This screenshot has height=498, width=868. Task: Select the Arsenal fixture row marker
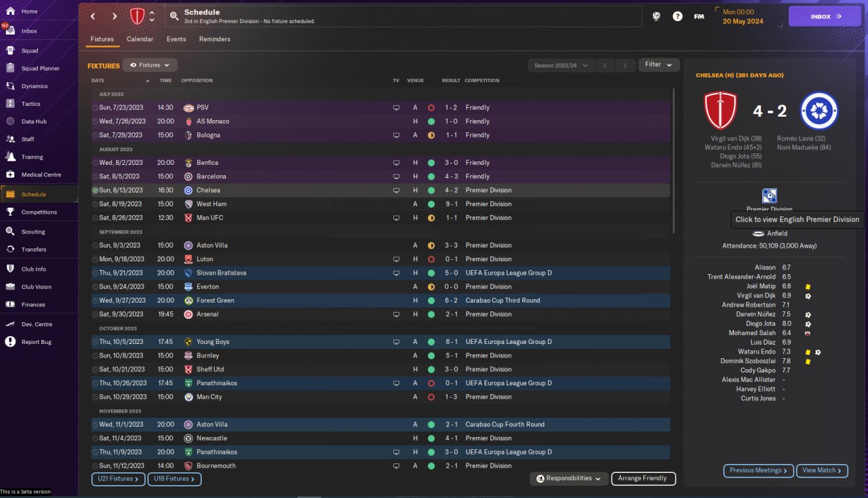[95, 315]
